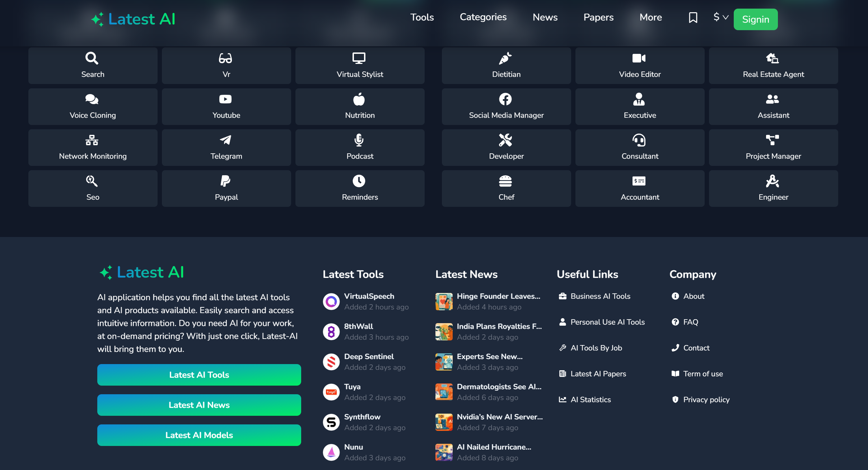Open the Paypal category tile
The image size is (868, 470).
[x=226, y=189]
